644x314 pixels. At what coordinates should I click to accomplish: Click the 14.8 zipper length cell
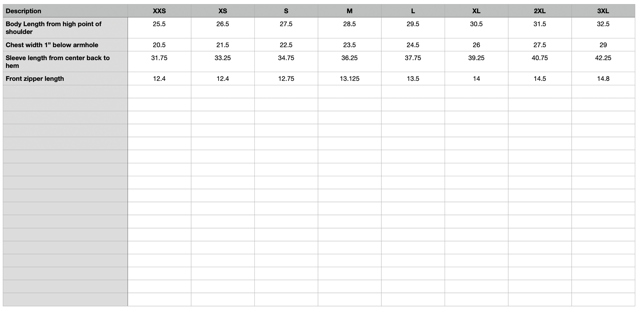click(603, 79)
